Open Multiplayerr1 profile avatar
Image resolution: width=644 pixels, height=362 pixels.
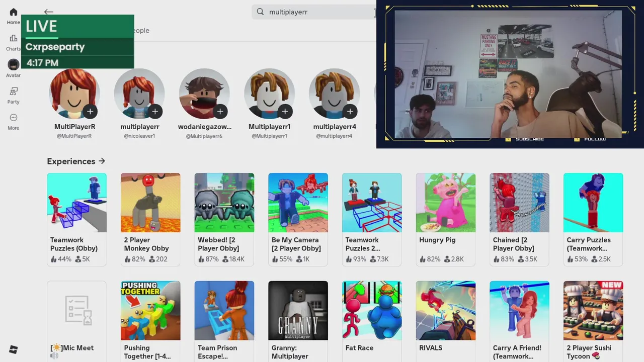[269, 94]
